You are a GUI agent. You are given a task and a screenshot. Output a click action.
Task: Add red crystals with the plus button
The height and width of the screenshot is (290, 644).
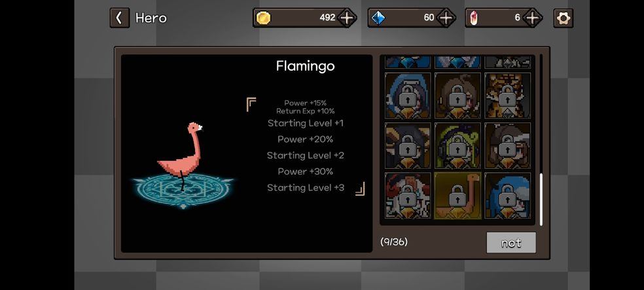pos(532,18)
